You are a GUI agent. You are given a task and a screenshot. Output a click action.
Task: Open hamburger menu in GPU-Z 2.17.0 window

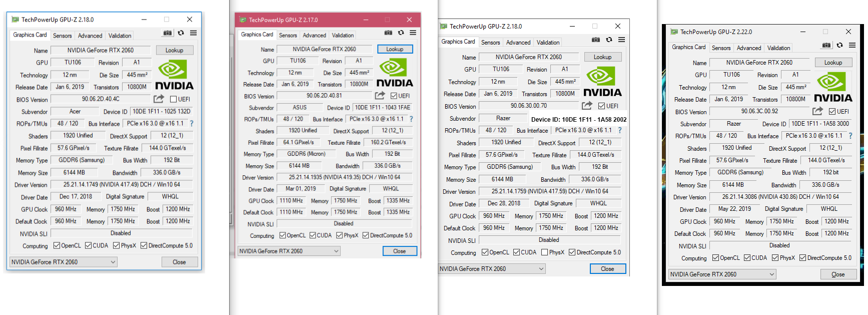coord(413,33)
